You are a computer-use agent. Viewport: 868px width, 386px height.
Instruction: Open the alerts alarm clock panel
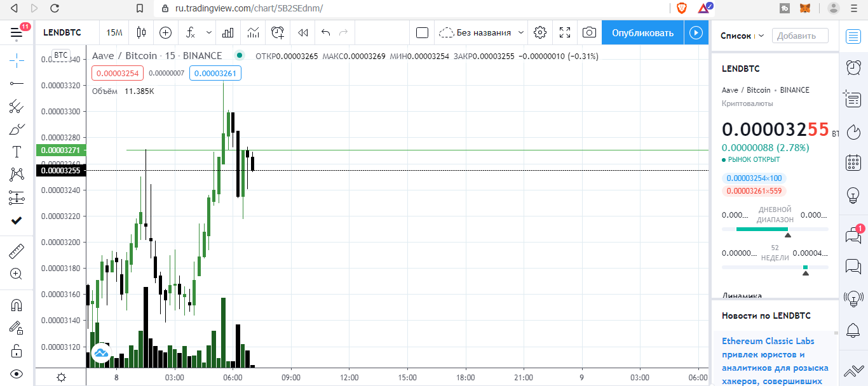(x=853, y=67)
